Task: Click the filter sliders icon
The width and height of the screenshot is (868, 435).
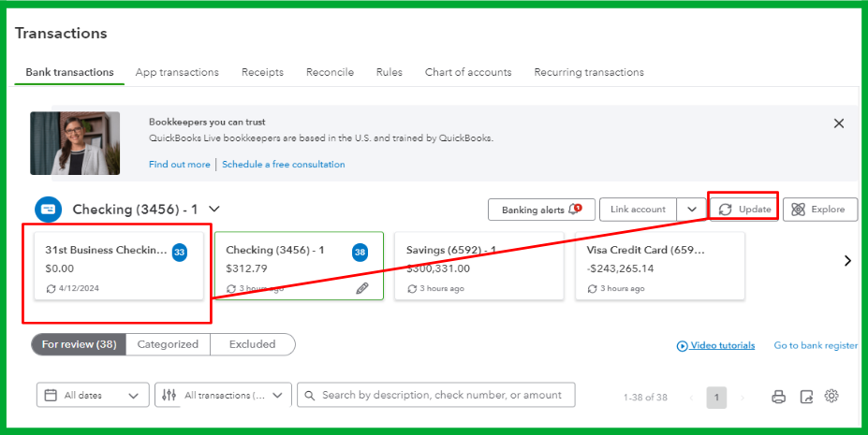Action: point(169,396)
